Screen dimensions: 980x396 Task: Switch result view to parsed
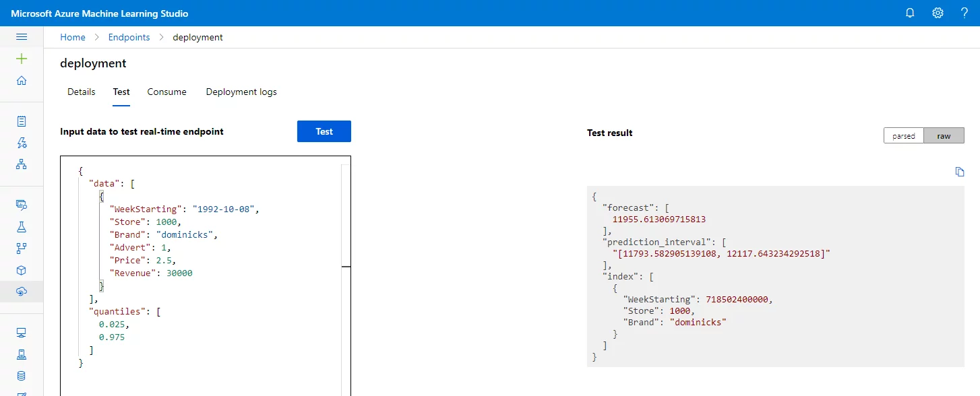904,136
